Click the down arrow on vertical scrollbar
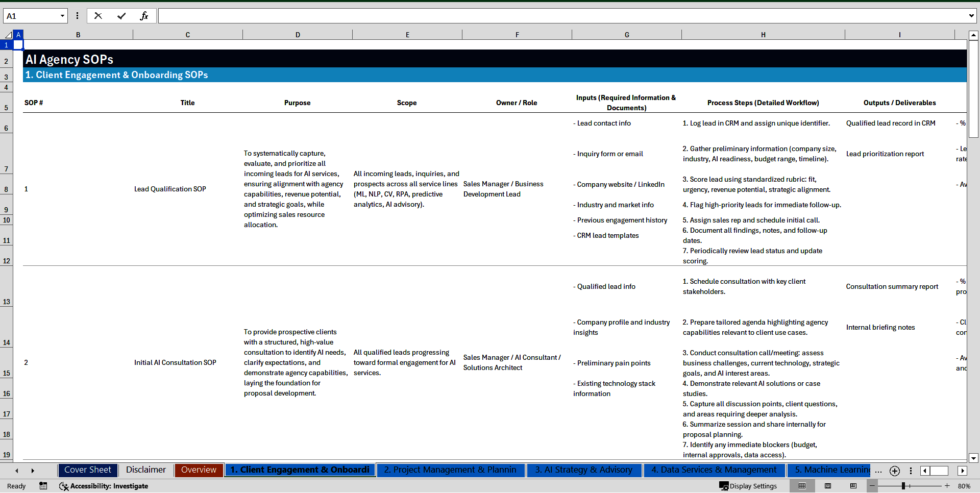This screenshot has height=493, width=980. click(x=974, y=458)
